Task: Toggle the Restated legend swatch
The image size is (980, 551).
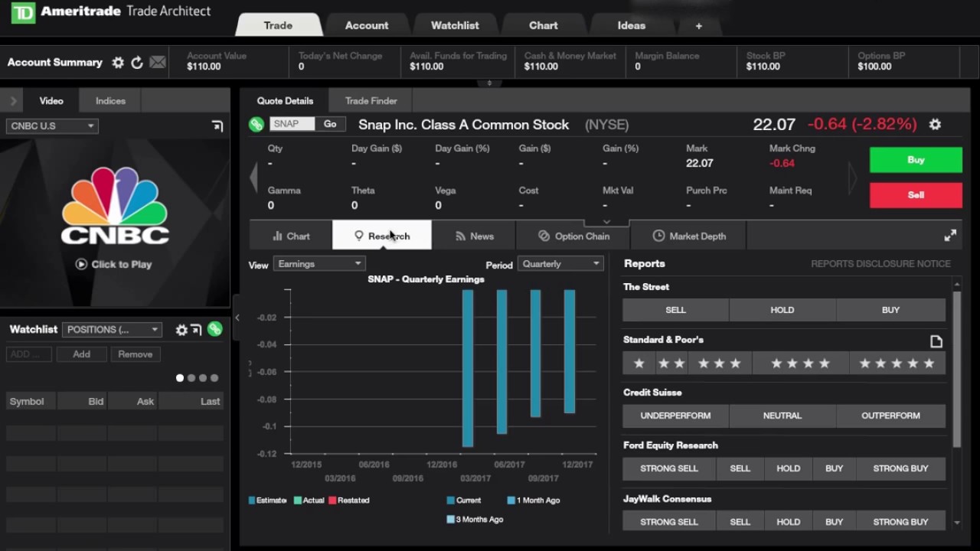Action: pyautogui.click(x=332, y=500)
